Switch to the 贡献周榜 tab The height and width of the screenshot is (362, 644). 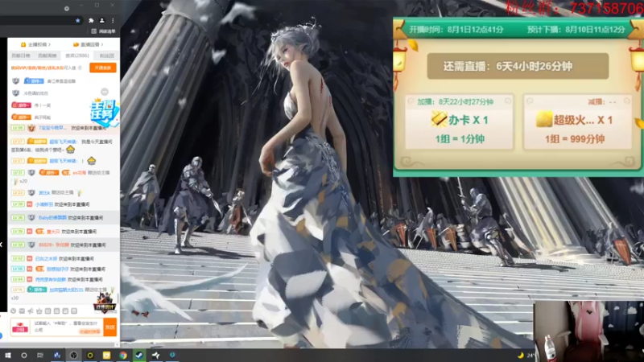point(47,56)
